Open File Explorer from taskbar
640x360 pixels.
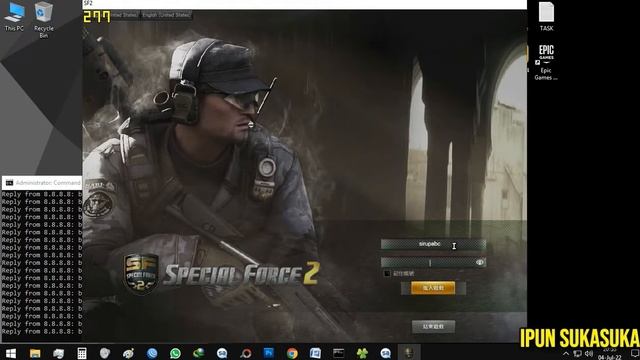click(x=35, y=353)
